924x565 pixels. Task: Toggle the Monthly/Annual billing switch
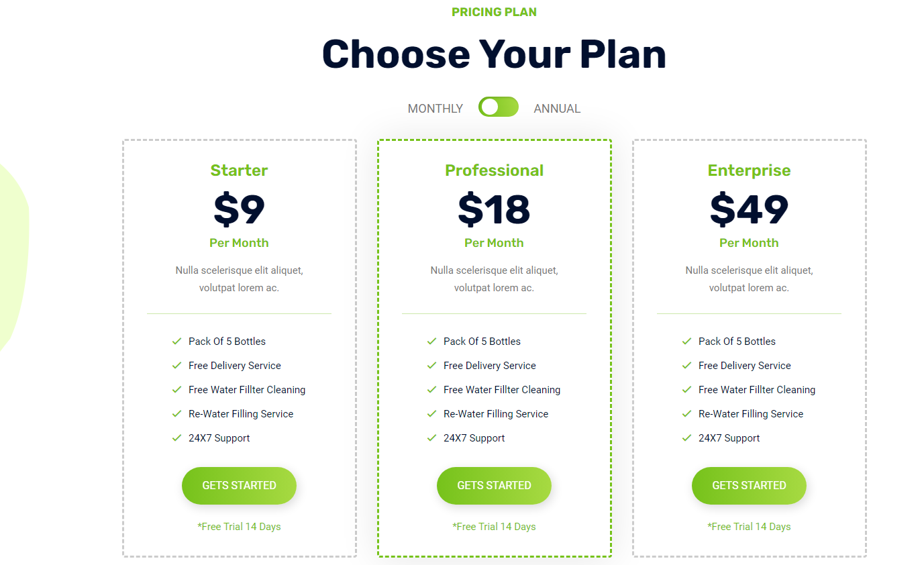click(x=498, y=107)
